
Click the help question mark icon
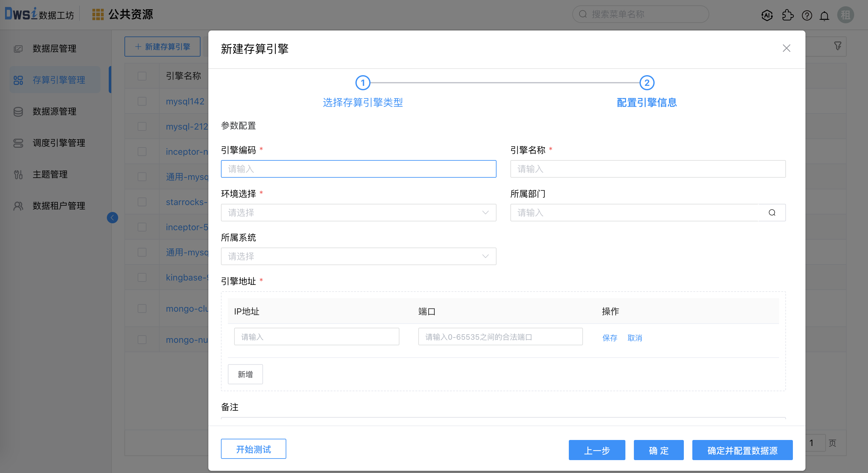(807, 15)
